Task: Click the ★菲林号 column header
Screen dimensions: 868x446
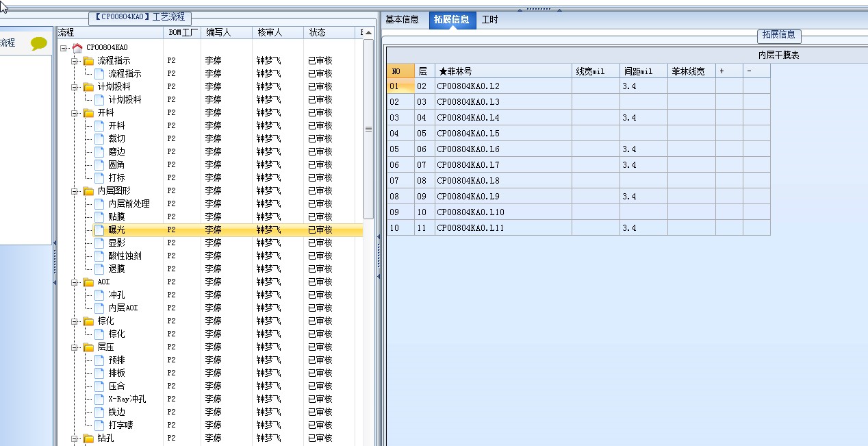Action: (x=503, y=71)
